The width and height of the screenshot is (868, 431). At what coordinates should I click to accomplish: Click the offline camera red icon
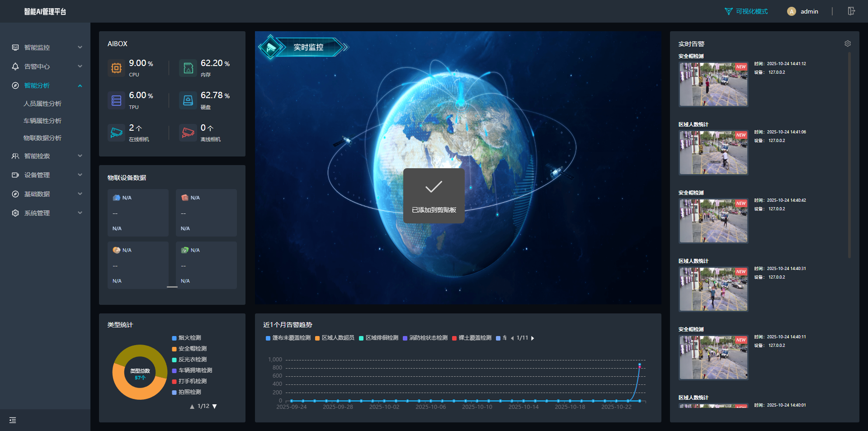[188, 133]
